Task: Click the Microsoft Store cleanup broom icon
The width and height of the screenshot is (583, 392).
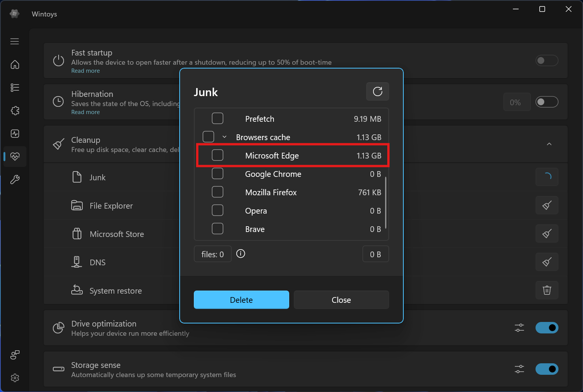Action: (547, 234)
